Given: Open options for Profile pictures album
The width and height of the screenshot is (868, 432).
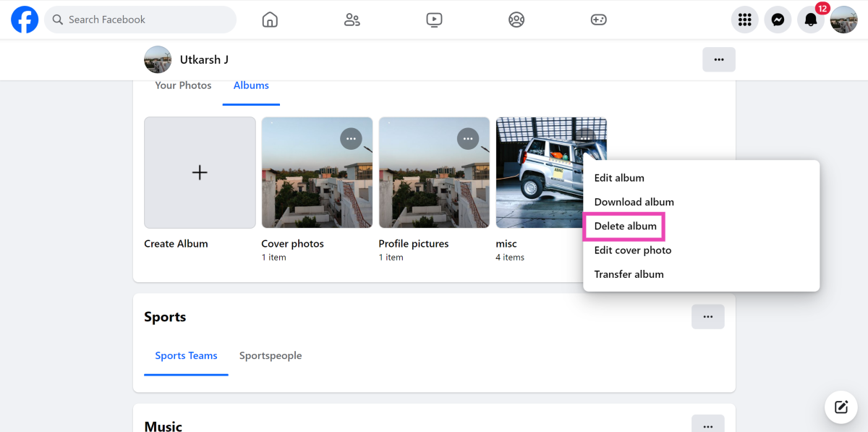Looking at the screenshot, I should click(x=468, y=139).
